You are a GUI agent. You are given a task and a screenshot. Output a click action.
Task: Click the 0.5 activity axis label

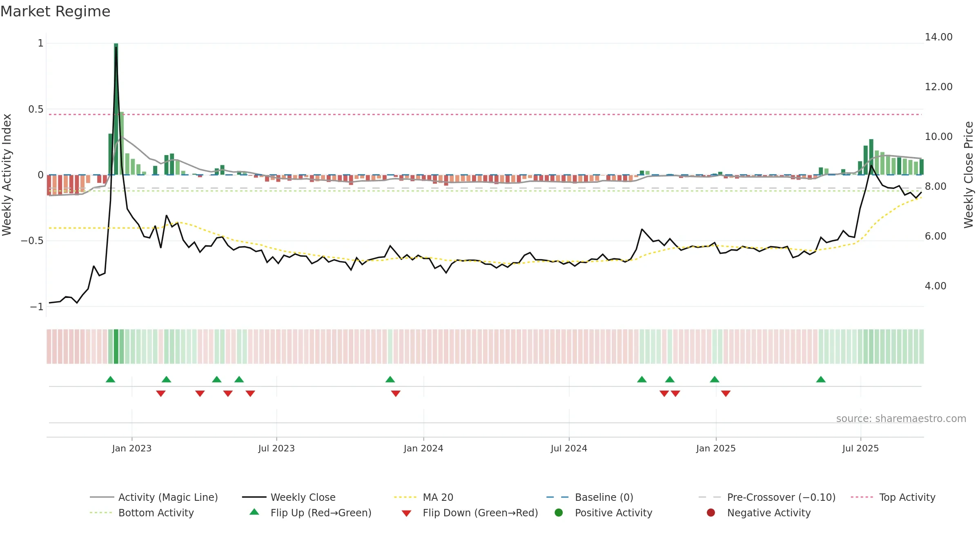(36, 109)
